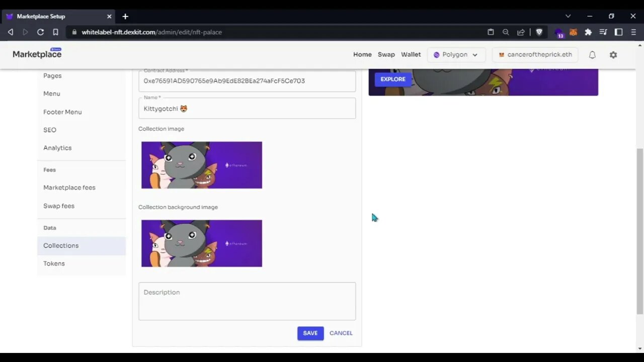
Task: Close the Marketplace Setup tab
Action: [109, 16]
